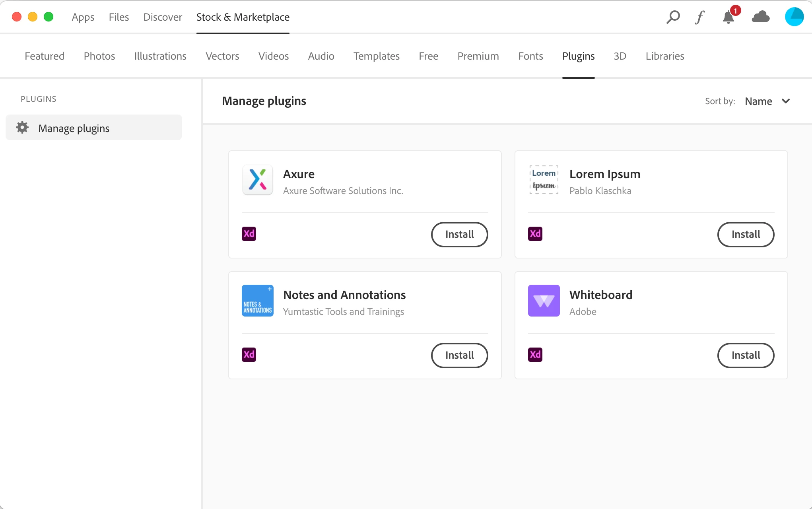Click the Lorem Ipsum plugin thumbnail
This screenshot has width=812, height=509.
[x=544, y=180]
